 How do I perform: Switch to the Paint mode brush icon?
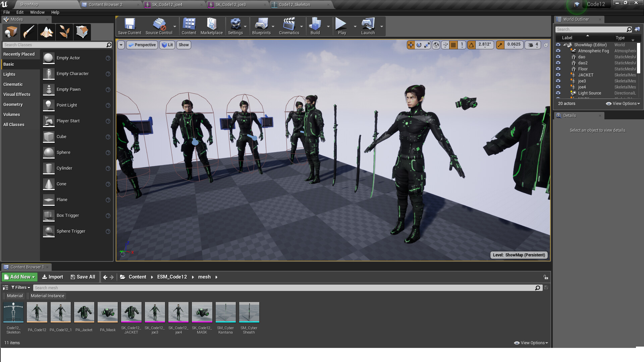pos(29,32)
